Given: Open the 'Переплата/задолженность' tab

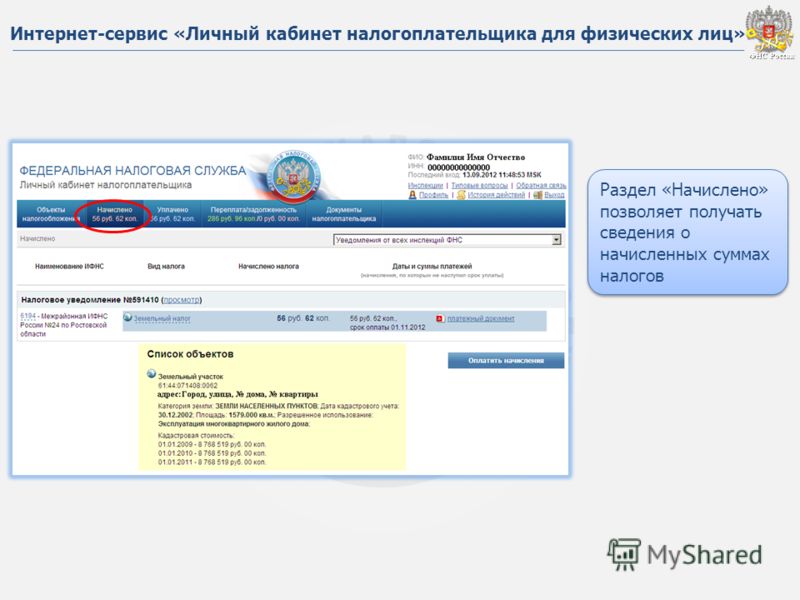Looking at the screenshot, I should (254, 214).
